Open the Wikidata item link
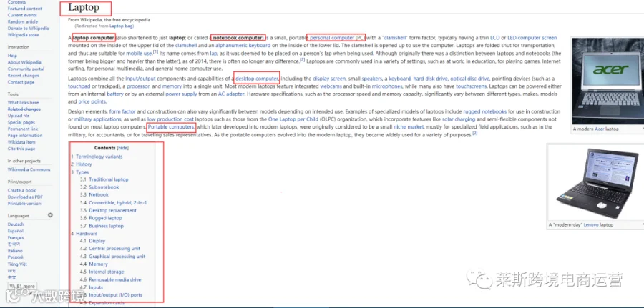Screen dimensions: 644x308 pyautogui.click(x=21, y=142)
